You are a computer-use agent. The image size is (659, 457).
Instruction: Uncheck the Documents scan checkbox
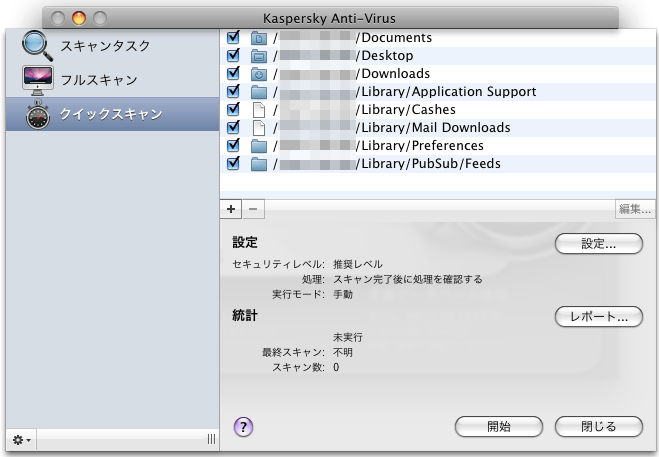[x=233, y=37]
